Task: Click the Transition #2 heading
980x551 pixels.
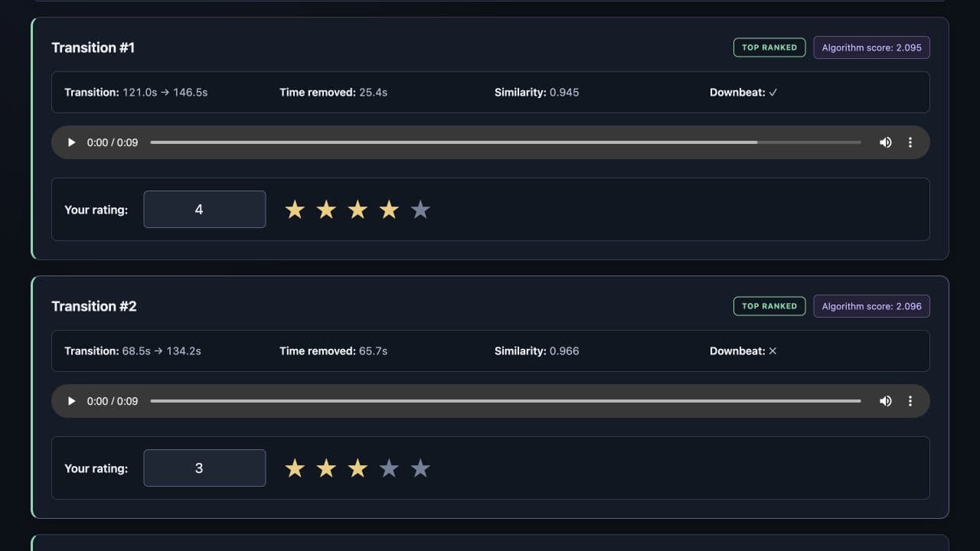Action: (94, 306)
